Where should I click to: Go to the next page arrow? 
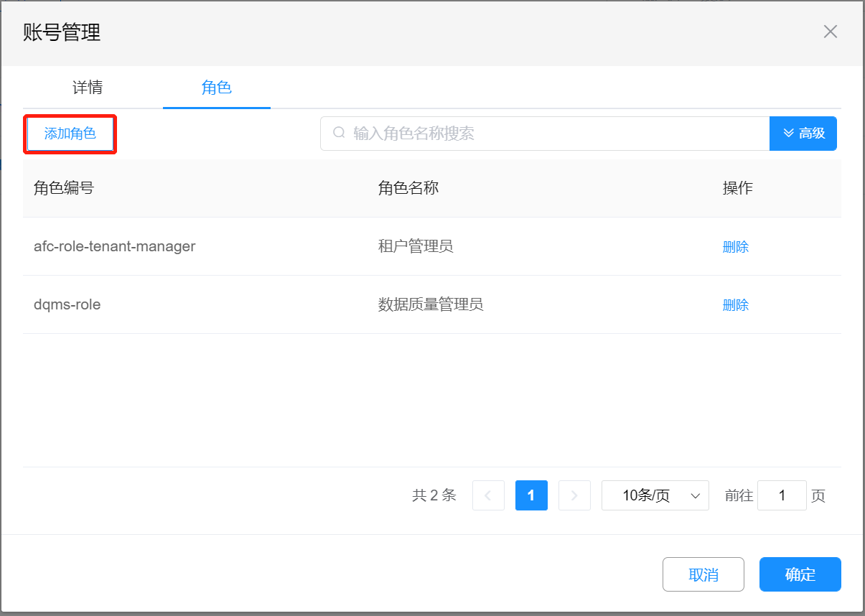pos(574,495)
